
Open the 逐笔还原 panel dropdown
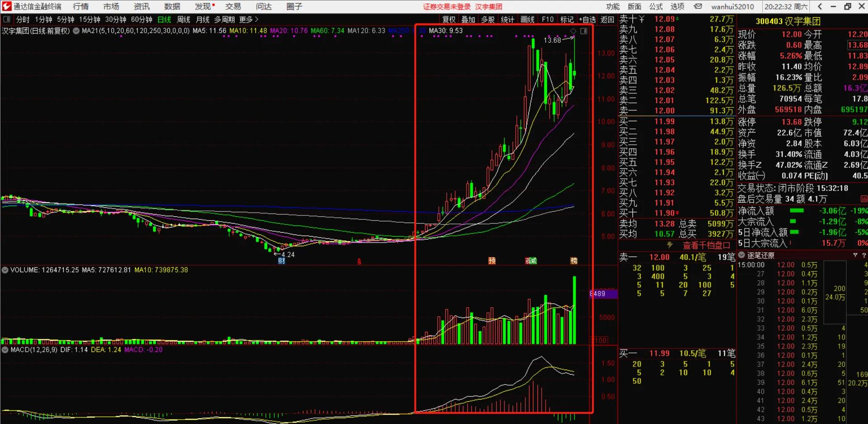741,255
